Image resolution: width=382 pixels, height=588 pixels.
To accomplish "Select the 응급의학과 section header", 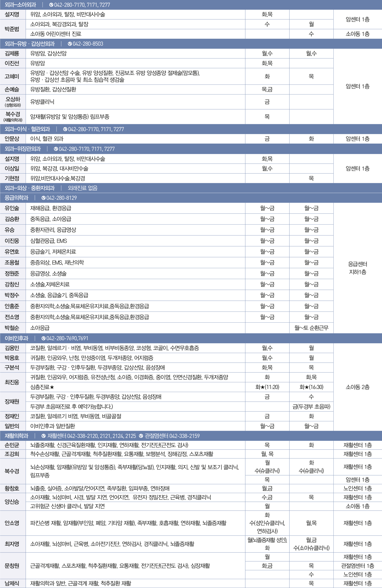I will point(17,198).
